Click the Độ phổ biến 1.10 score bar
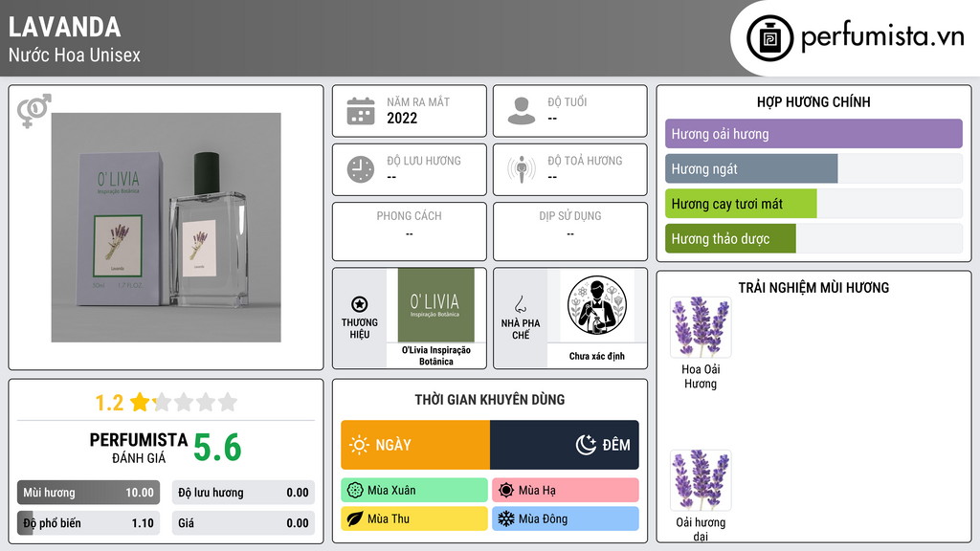Viewport: 980px width, 551px height. pyautogui.click(x=89, y=523)
